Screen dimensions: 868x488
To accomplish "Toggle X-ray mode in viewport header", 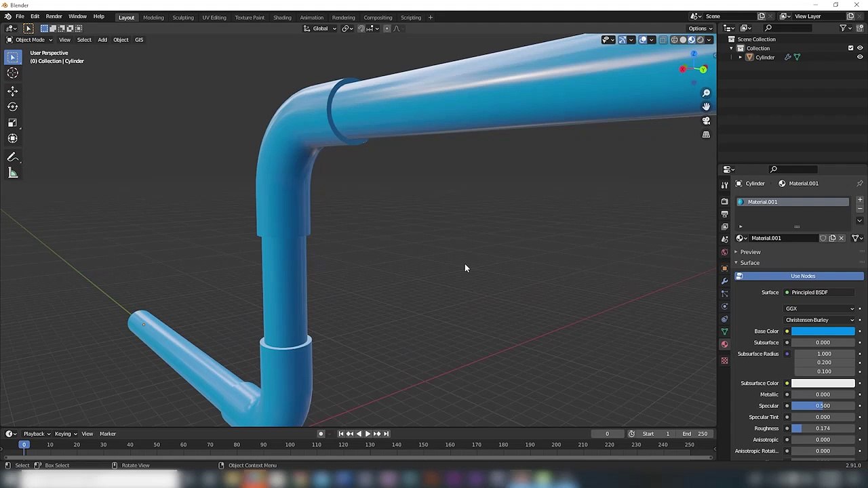I will tap(663, 40).
